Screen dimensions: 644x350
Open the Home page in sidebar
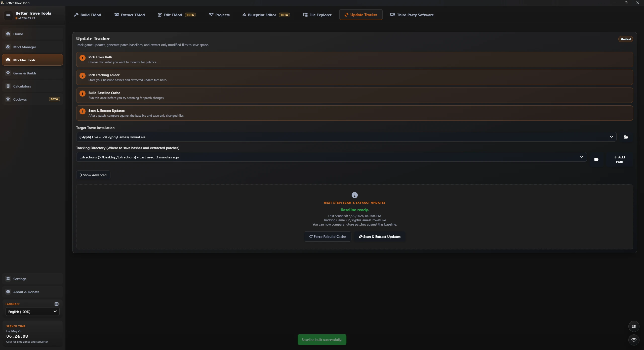pos(32,34)
